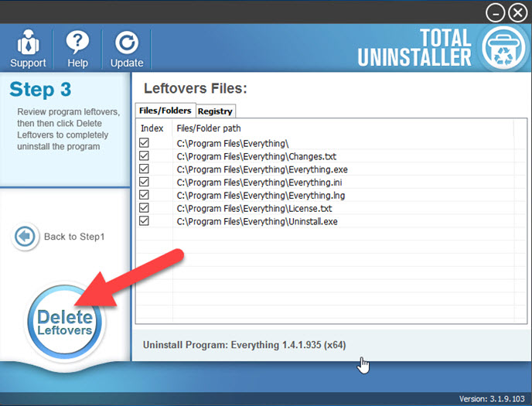The height and width of the screenshot is (406, 532).
Task: Toggle the Everything.exe checkbox
Action: coord(144,169)
